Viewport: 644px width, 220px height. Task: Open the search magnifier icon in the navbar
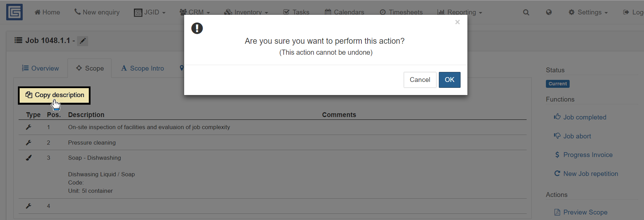pos(526,12)
